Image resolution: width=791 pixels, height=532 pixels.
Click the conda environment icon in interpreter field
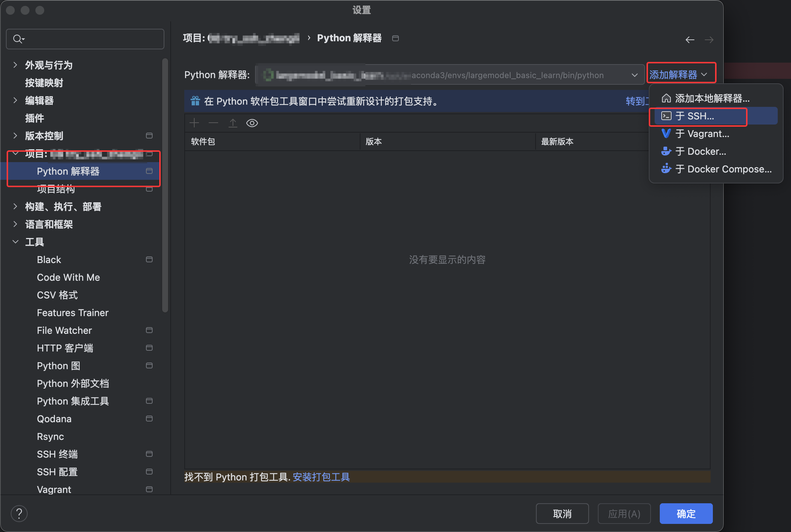268,75
